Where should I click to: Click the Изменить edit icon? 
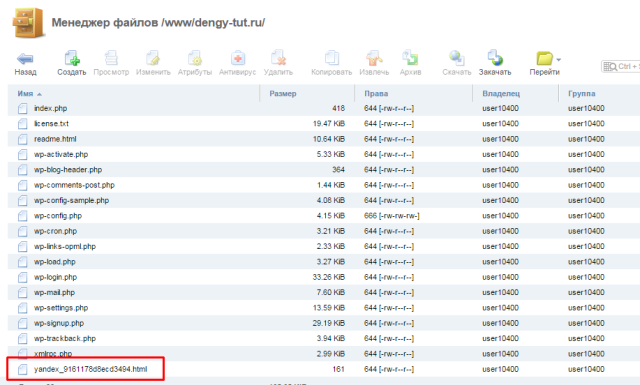153,58
